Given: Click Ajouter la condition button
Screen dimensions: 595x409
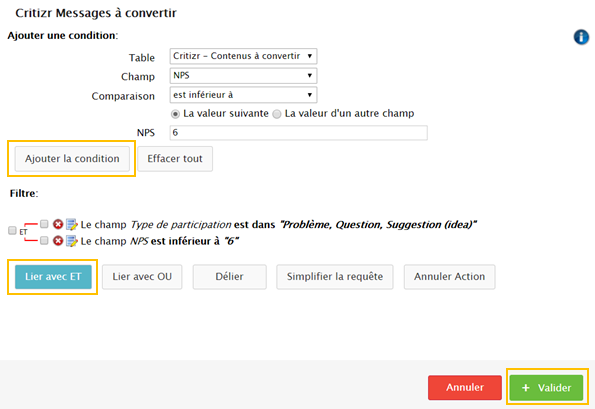Looking at the screenshot, I should [x=72, y=159].
